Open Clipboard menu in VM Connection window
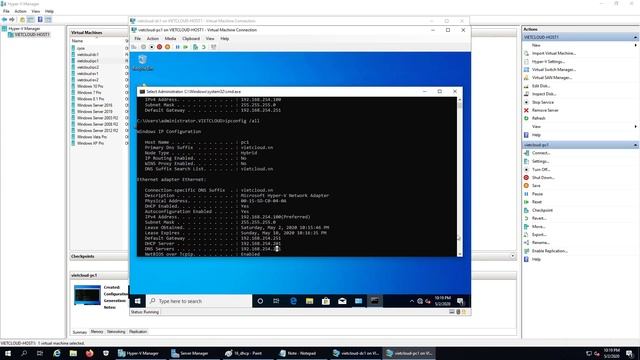The height and width of the screenshot is (360, 640). [191, 38]
